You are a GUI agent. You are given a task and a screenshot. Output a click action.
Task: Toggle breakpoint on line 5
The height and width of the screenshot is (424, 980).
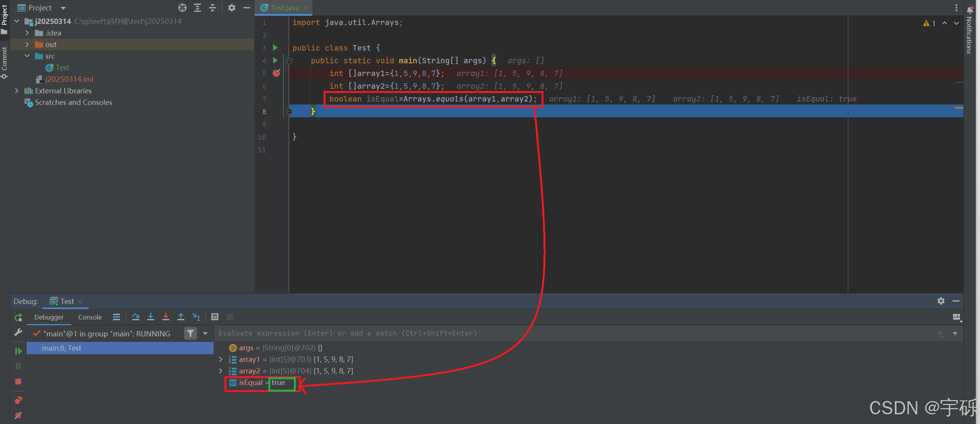(x=276, y=73)
